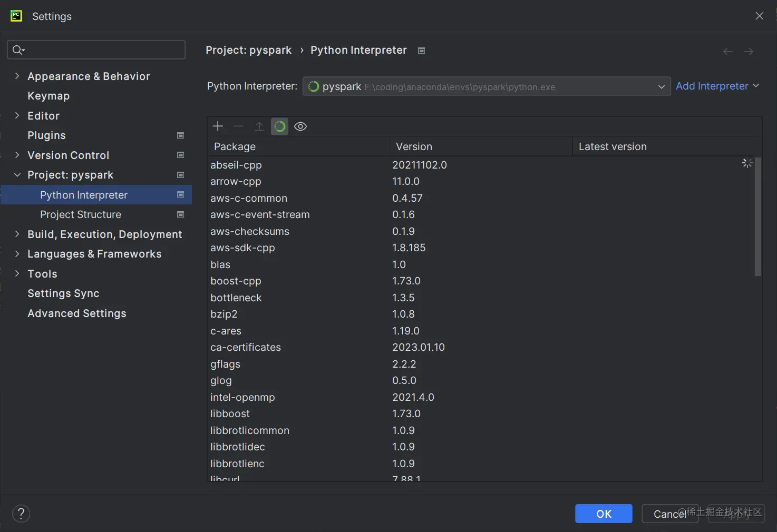777x532 pixels.
Task: Select the bzip2 package row
Action: click(481, 314)
